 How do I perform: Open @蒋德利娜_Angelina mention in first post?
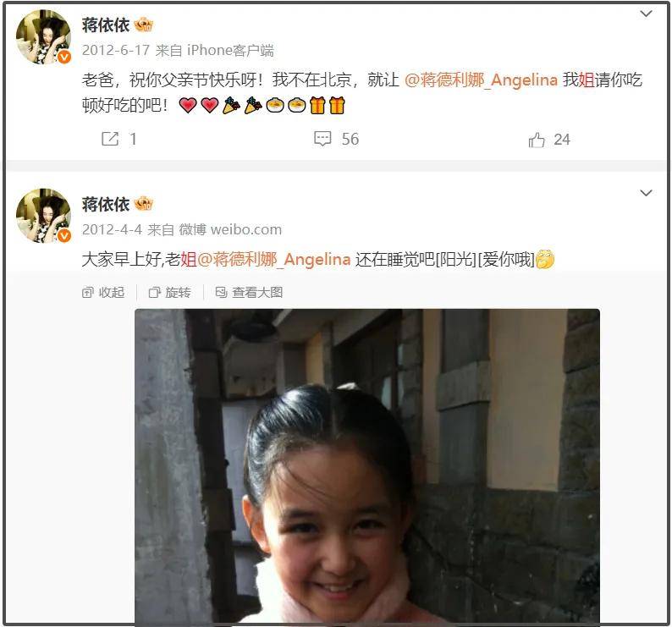(481, 80)
